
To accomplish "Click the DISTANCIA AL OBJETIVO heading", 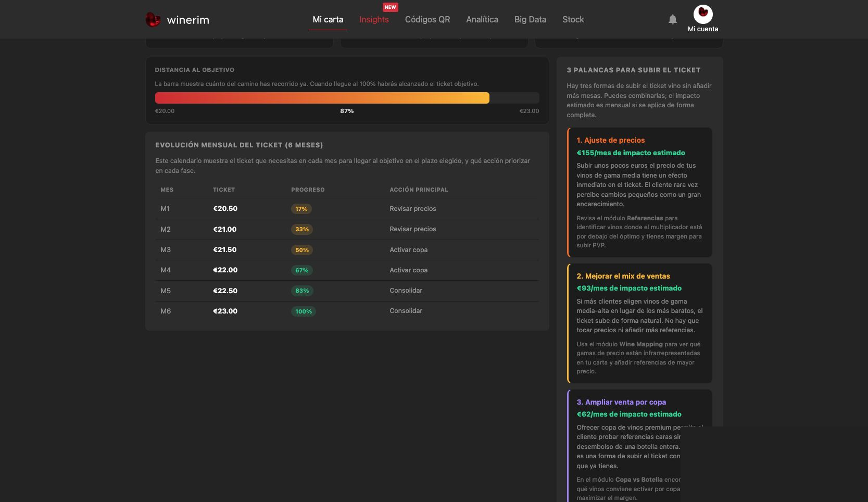I will (x=195, y=70).
